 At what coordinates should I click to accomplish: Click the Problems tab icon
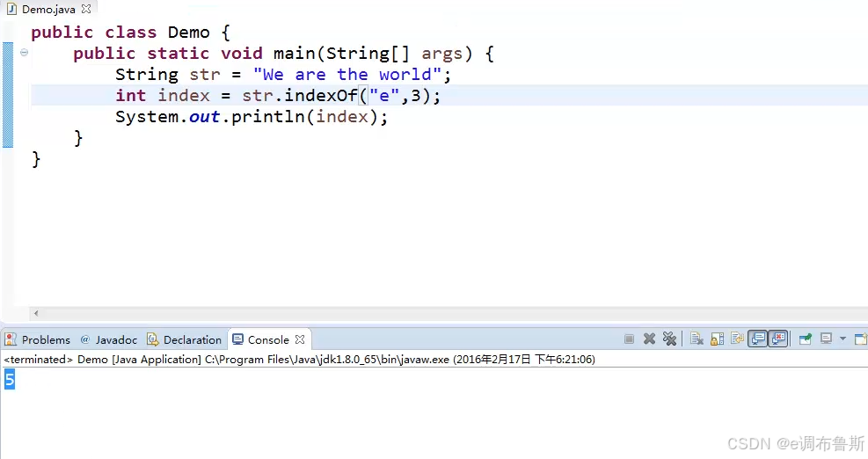11,339
